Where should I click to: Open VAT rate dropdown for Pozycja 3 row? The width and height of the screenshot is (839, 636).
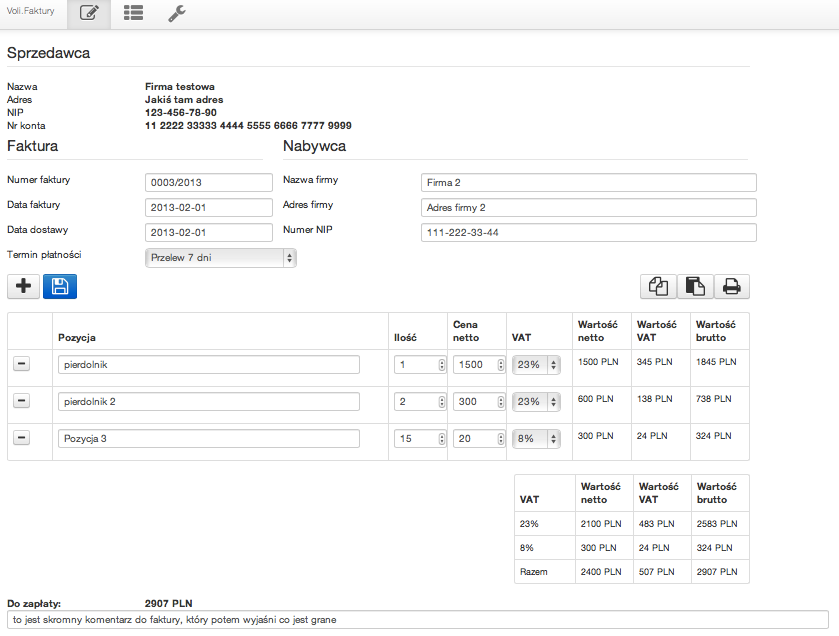536,439
